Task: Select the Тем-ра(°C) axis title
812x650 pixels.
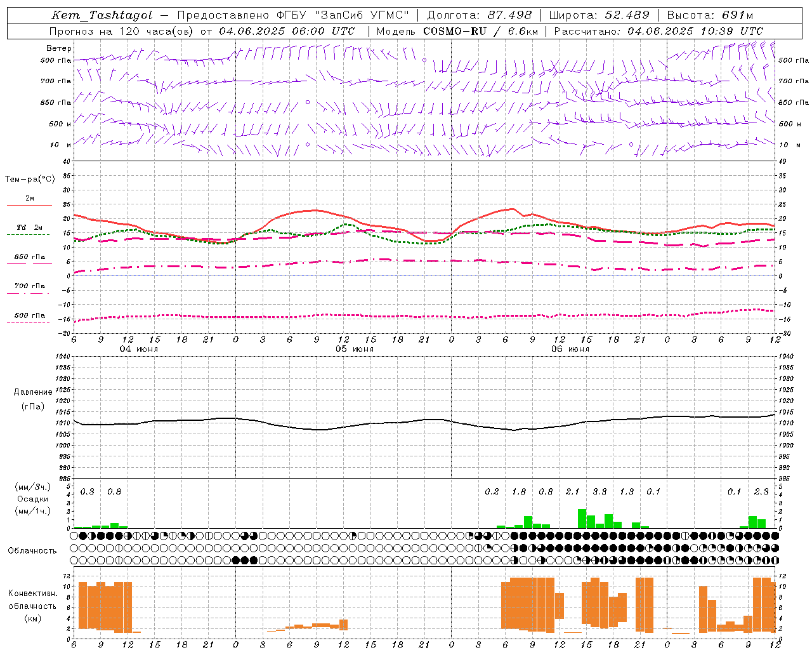Action: 30,180
